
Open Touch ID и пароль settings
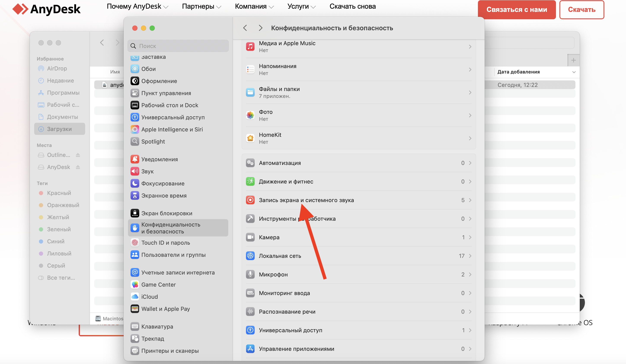[178, 243]
